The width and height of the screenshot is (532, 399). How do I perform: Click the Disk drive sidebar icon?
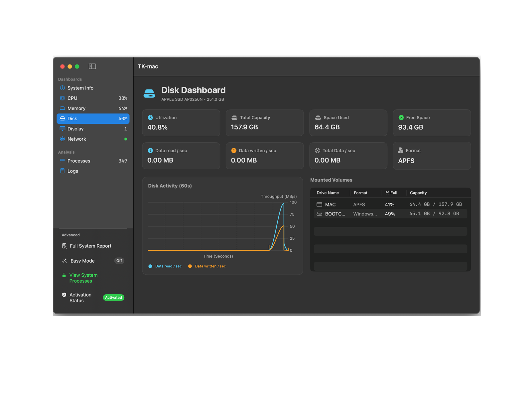pos(62,119)
